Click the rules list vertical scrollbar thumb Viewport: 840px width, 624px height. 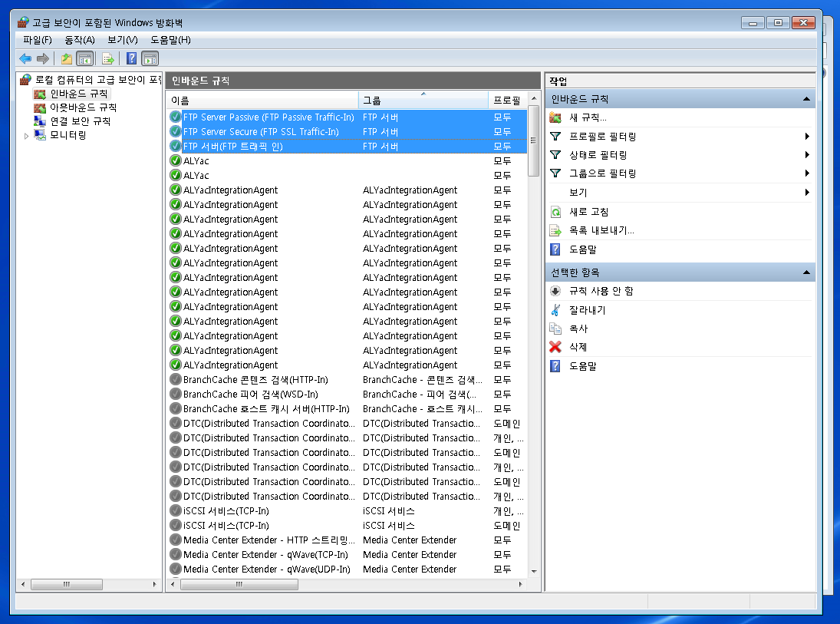[x=534, y=141]
